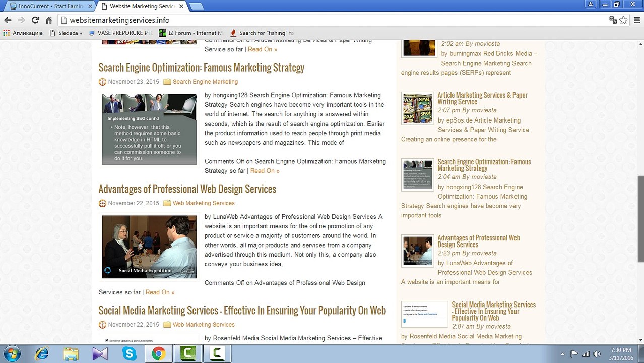Open the Windows Start menu
Viewport: 644px width, 363px height.
pyautogui.click(x=12, y=354)
